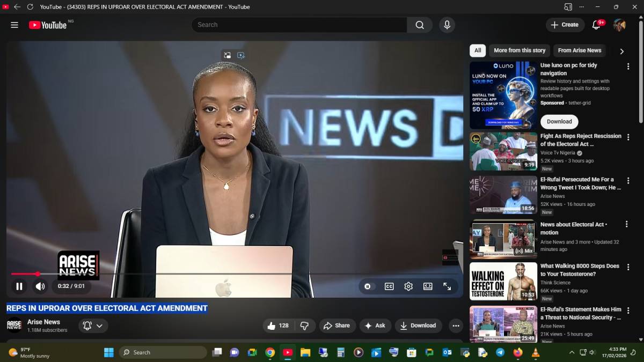Select More from this story chip
Viewport: 644px width, 362px height.
519,50
